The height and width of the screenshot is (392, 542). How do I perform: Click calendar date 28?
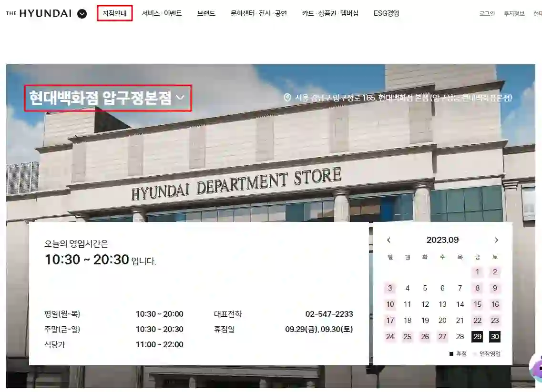point(460,337)
